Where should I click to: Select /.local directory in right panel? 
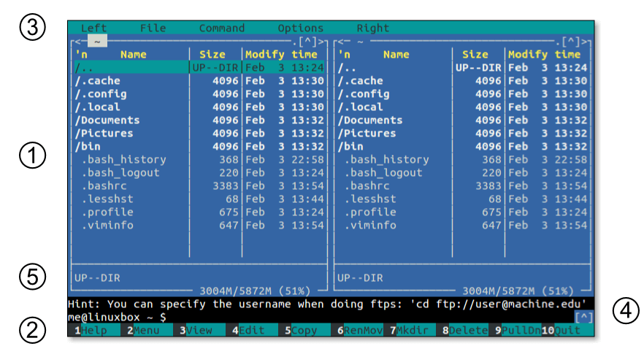pyautogui.click(x=462, y=107)
